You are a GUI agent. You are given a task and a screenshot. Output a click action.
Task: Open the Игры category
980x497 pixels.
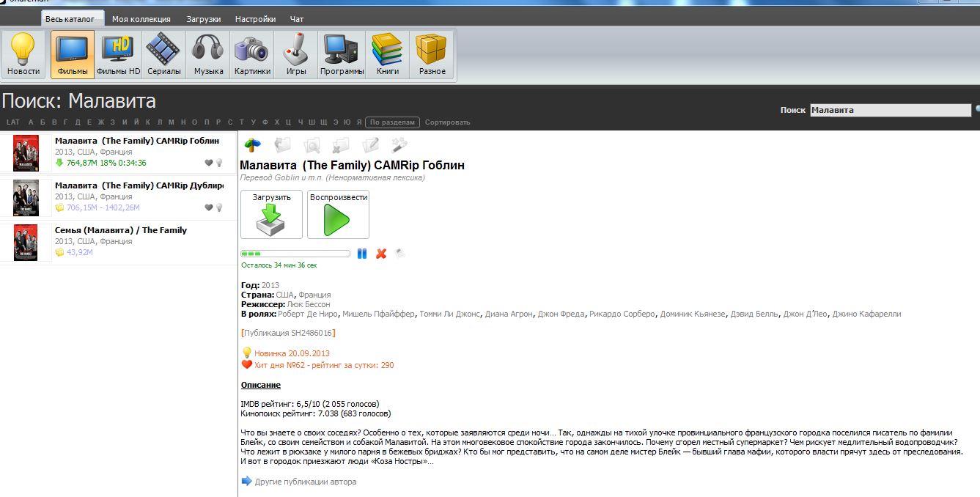tap(296, 54)
